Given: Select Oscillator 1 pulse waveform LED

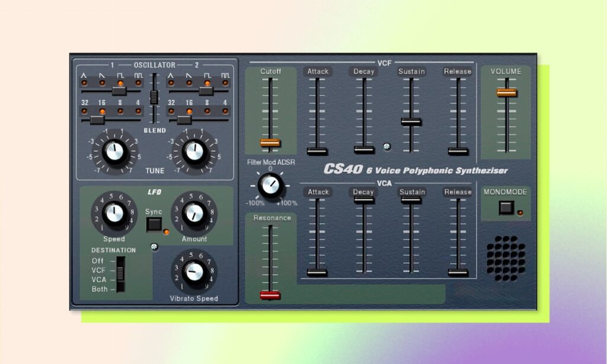Looking at the screenshot, I should (138, 83).
